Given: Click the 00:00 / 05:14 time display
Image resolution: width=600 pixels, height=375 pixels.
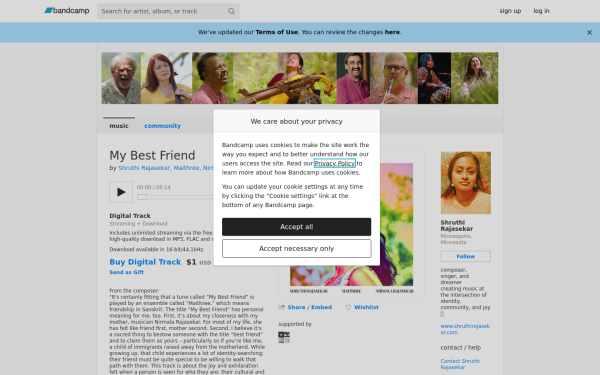Looking at the screenshot, I should (x=153, y=187).
